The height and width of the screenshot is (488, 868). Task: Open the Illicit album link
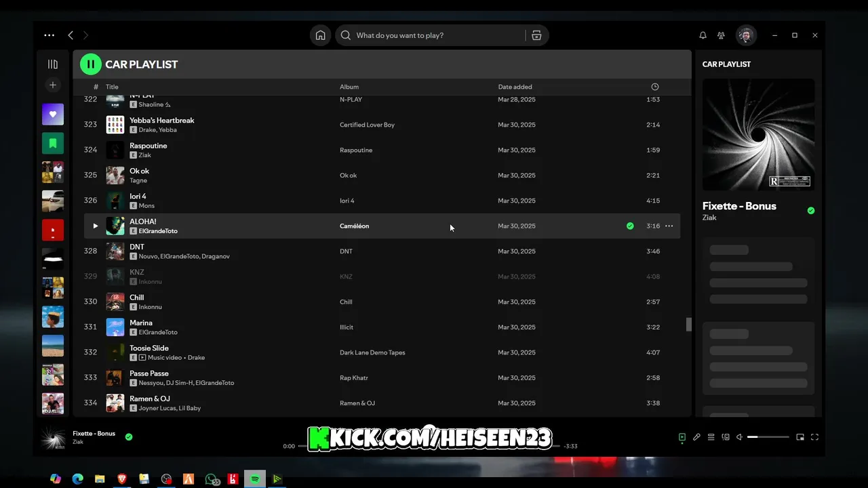tap(347, 327)
